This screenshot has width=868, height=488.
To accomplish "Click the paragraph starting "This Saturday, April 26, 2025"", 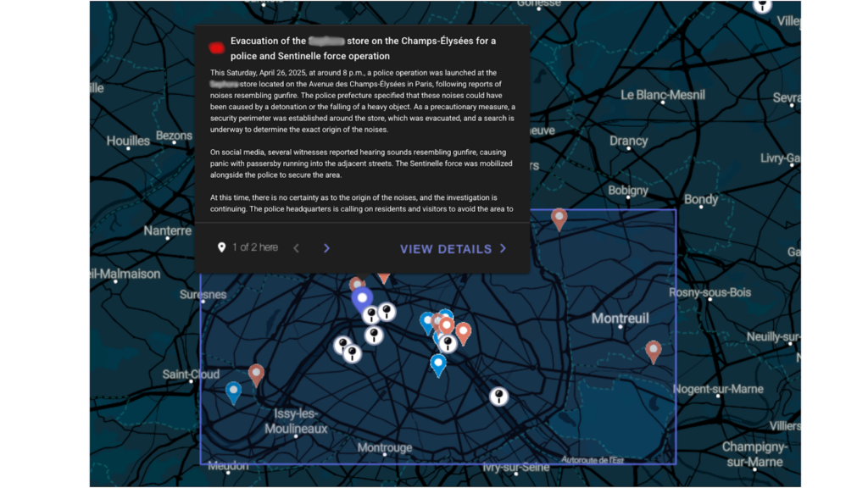I will coord(363,101).
